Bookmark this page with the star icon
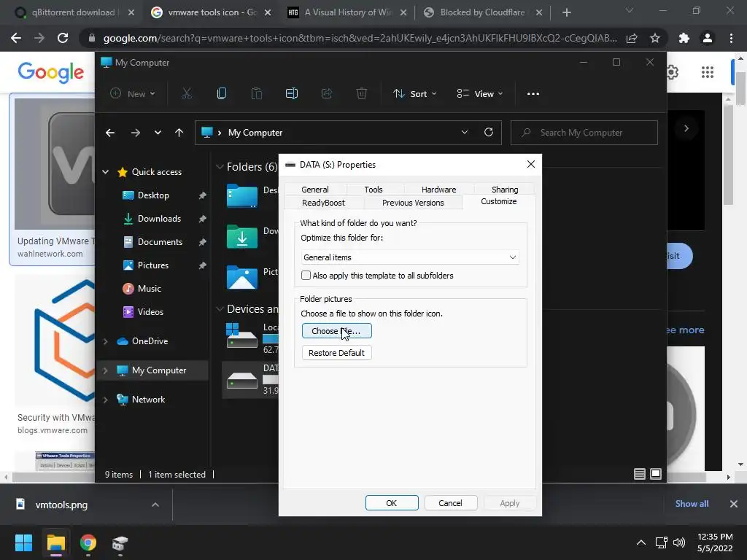This screenshot has width=747, height=560. tap(655, 38)
